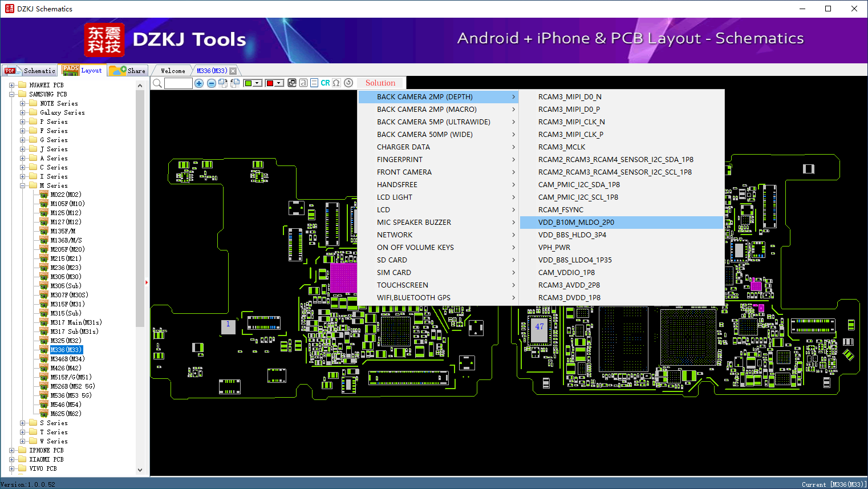Viewport: 868px width, 489px height.
Task: Collapse the M Series folder
Action: click(x=22, y=185)
